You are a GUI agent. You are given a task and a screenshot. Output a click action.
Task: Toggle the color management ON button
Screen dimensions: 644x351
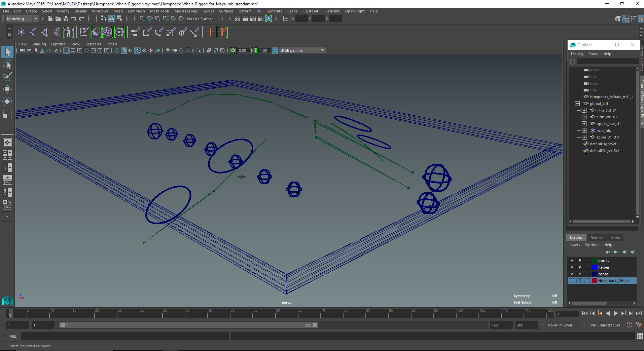click(275, 50)
